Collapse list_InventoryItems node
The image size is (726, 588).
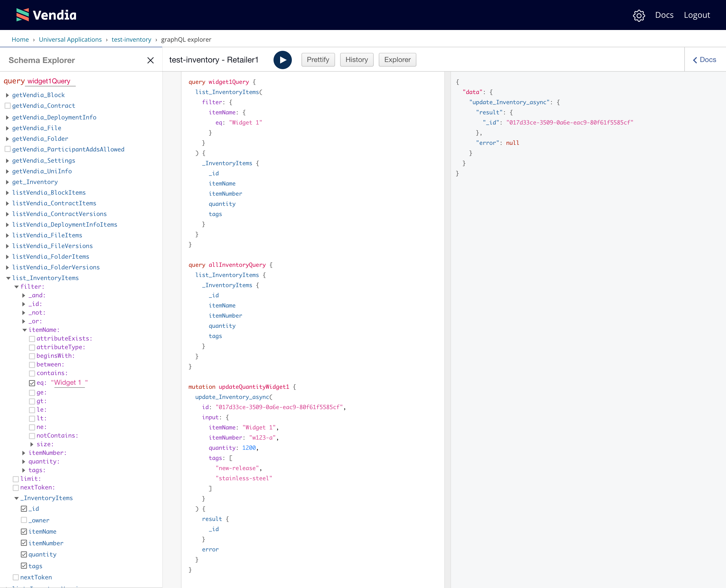tap(8, 278)
